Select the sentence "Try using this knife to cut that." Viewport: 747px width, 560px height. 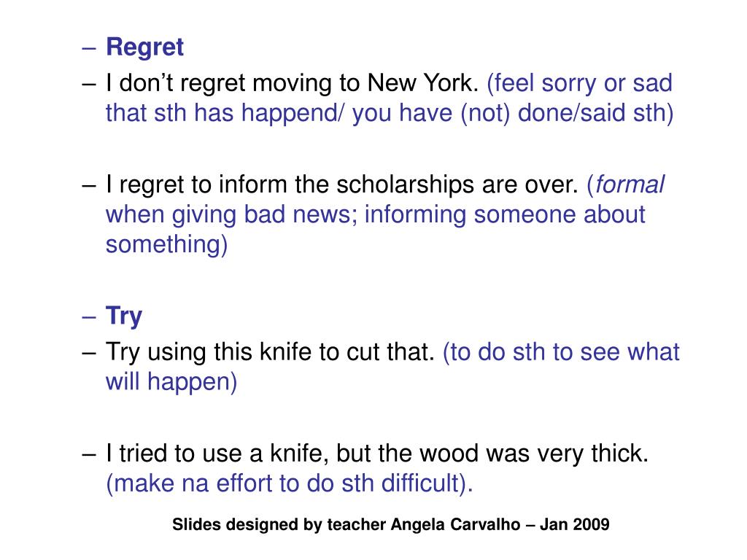(271, 353)
